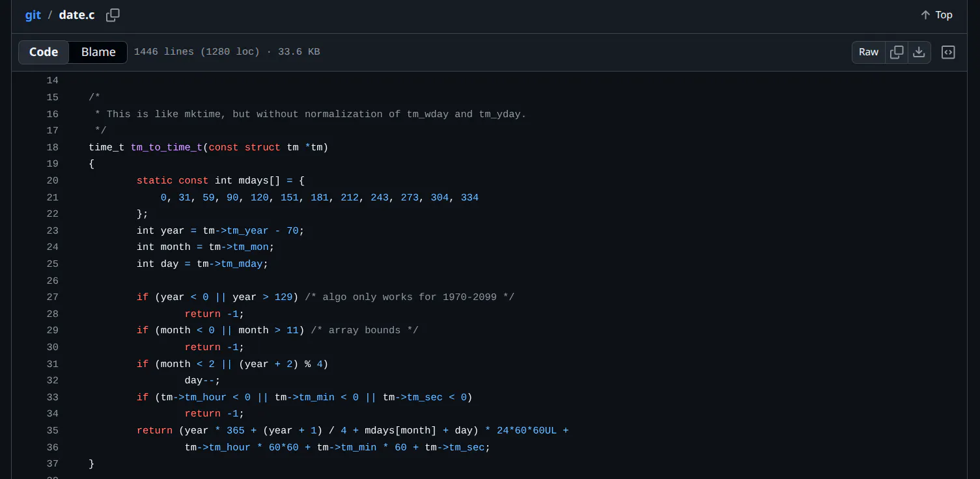
Task: Click line number 22
Action: click(x=52, y=214)
